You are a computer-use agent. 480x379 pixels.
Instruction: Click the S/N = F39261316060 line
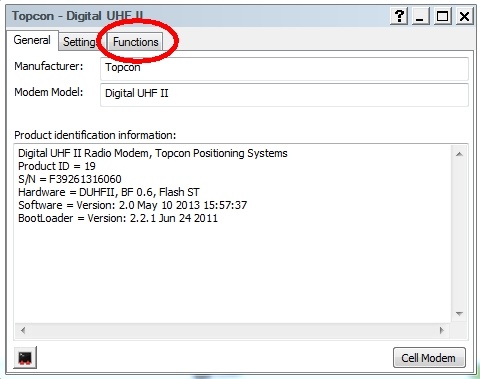click(70, 179)
